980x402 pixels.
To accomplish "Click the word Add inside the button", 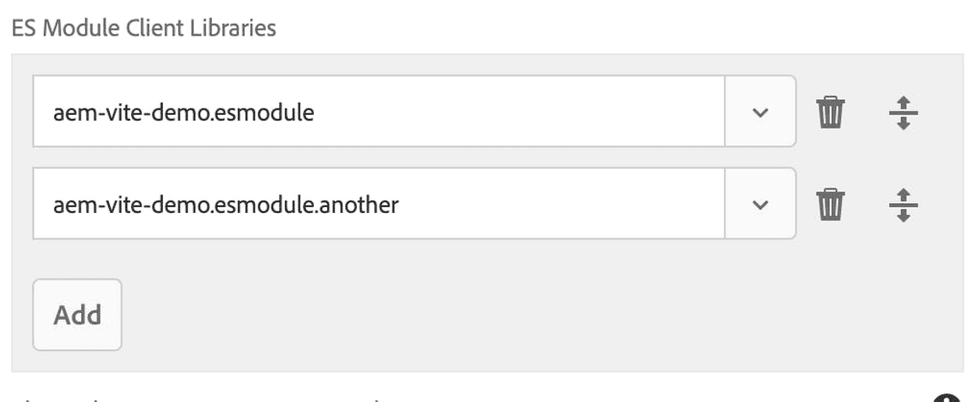I will pos(77,315).
